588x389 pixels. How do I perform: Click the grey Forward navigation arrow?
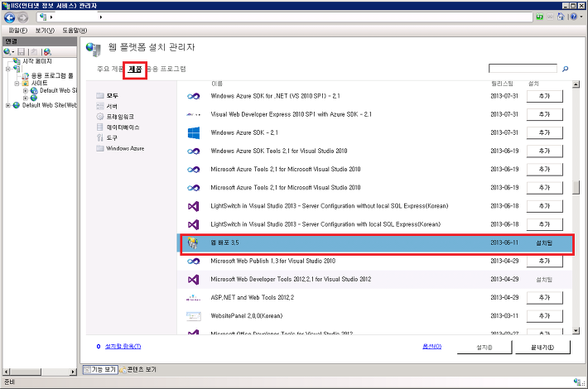pyautogui.click(x=23, y=17)
